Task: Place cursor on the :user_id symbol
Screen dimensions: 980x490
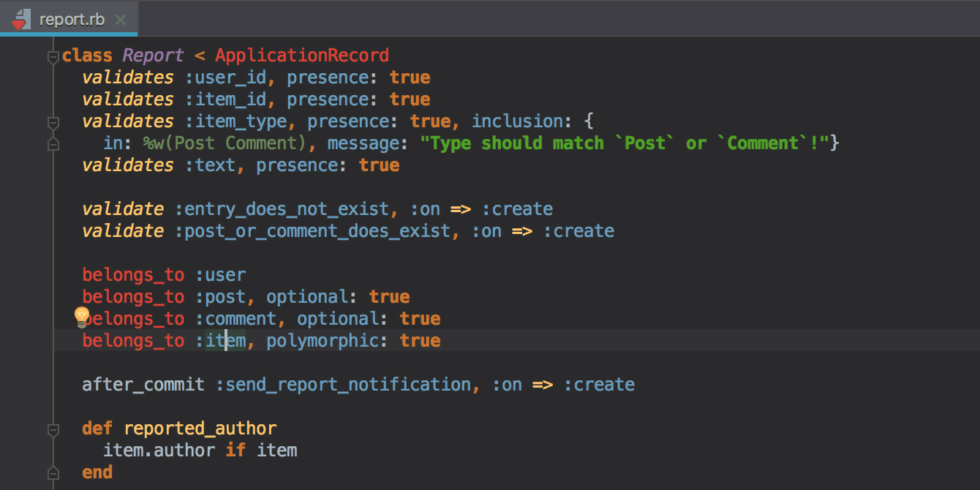Action: coord(225,78)
